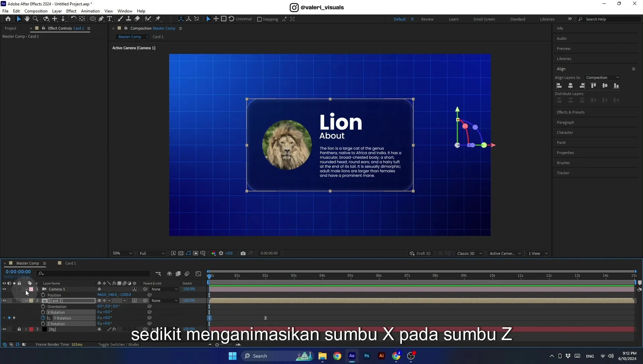This screenshot has height=364, width=643.
Task: Select the Brush tool in toolbar
Action: pos(120,19)
